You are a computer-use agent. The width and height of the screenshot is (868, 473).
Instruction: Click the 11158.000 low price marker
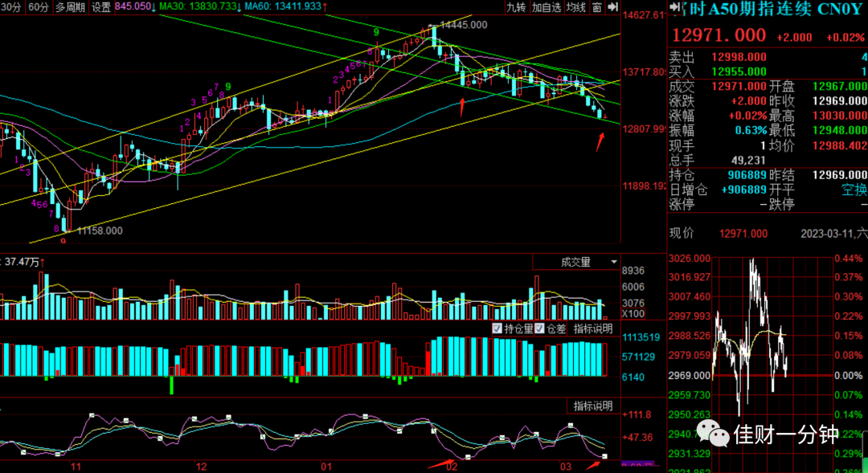click(x=100, y=230)
